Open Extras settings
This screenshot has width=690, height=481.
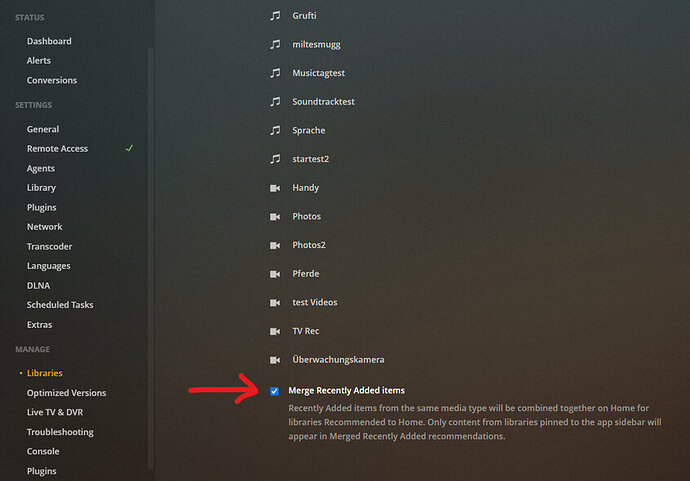pos(39,325)
